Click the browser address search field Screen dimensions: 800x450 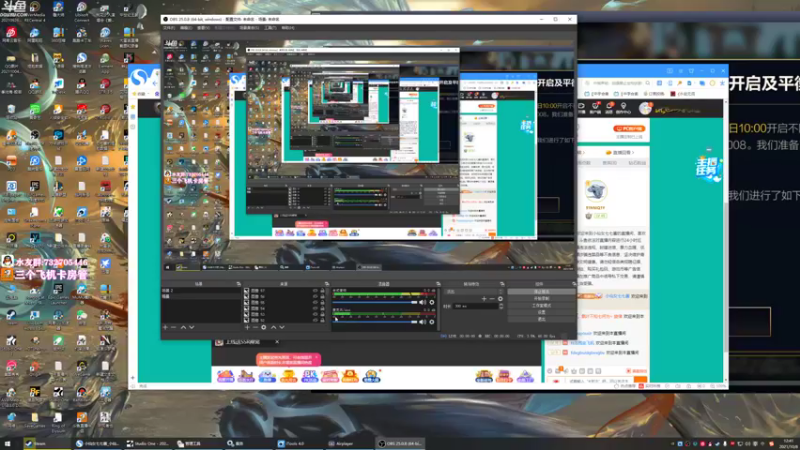[617, 83]
